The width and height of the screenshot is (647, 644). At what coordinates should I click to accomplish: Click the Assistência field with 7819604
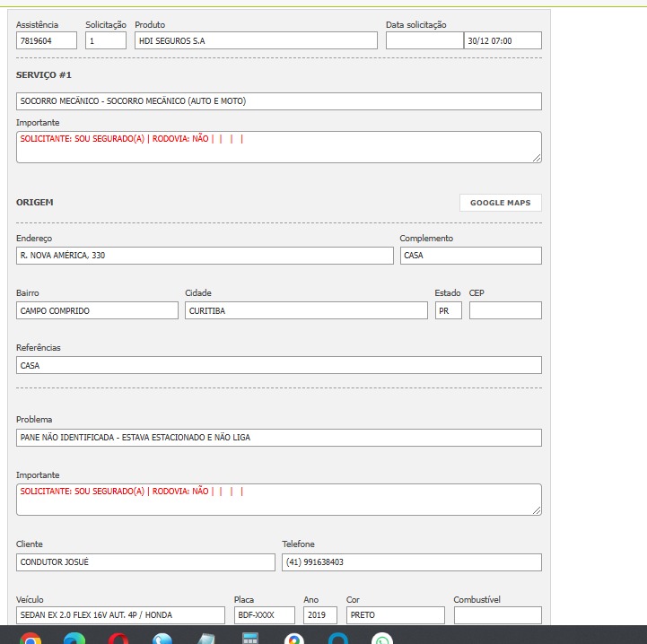[47, 40]
